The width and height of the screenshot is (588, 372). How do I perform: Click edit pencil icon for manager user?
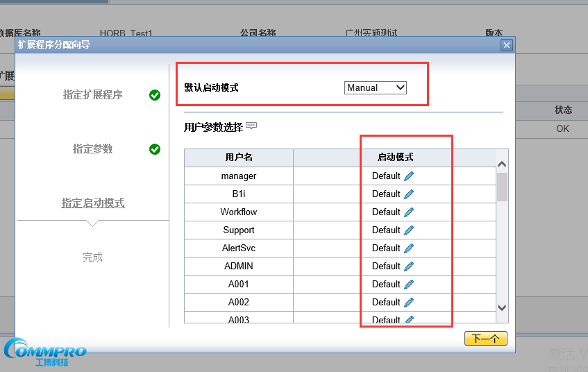(409, 176)
